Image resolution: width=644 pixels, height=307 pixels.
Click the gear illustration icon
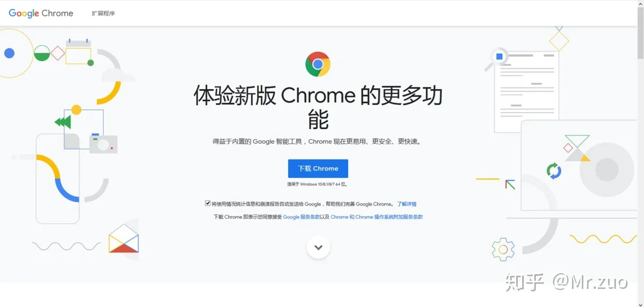[503, 250]
